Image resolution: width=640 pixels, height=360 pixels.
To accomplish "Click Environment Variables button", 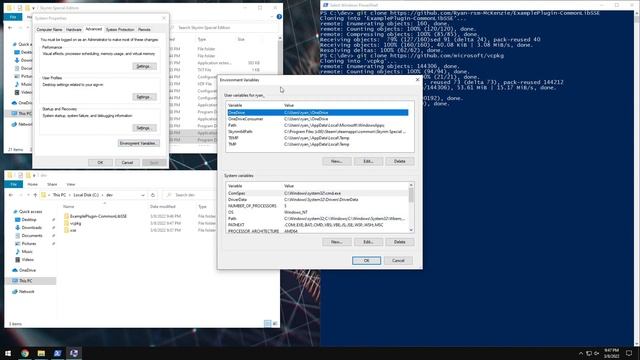I will click(139, 143).
